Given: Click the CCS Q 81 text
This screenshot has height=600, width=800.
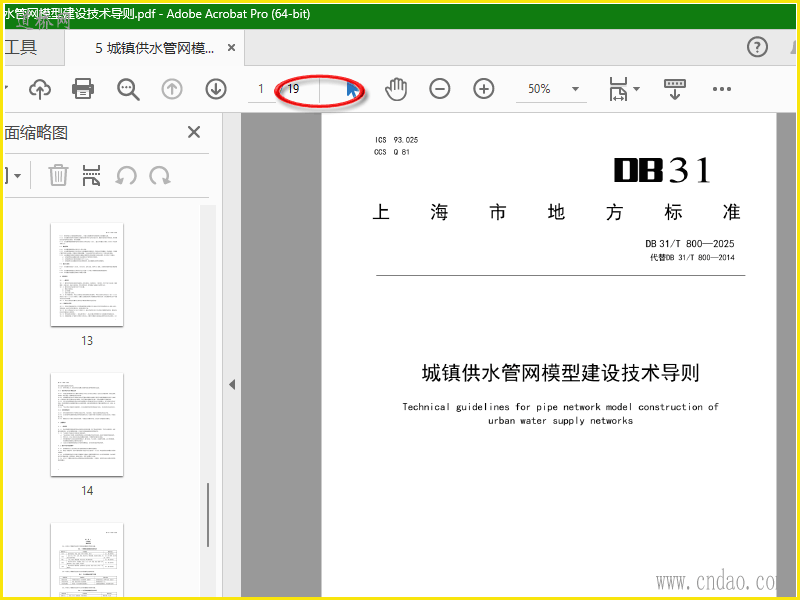Looking at the screenshot, I should (x=392, y=152).
